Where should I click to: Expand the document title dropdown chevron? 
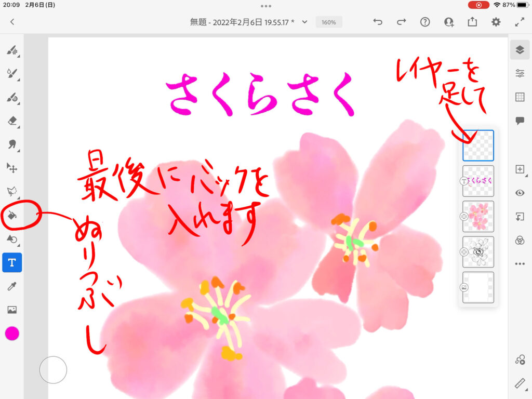coord(305,22)
